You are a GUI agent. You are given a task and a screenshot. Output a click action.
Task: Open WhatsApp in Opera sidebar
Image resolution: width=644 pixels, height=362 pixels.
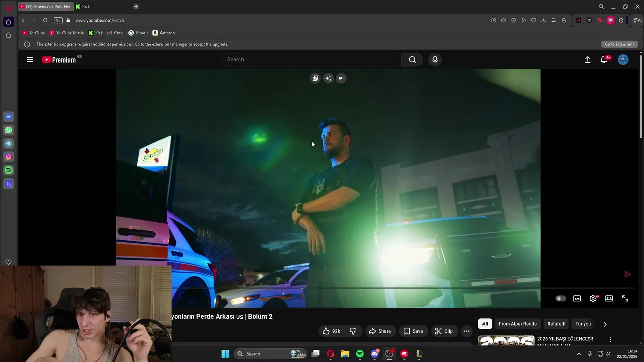8,130
